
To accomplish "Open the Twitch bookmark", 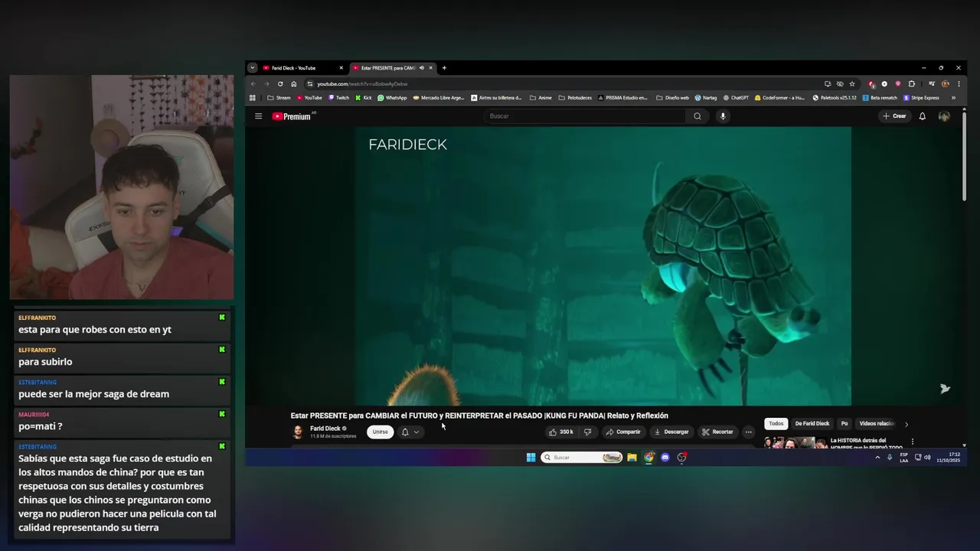I will click(x=338, y=98).
